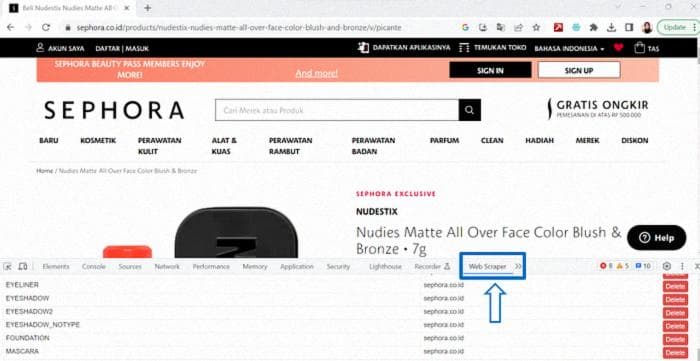Show the DevTools error count
The height and width of the screenshot is (361, 700).
coord(606,266)
